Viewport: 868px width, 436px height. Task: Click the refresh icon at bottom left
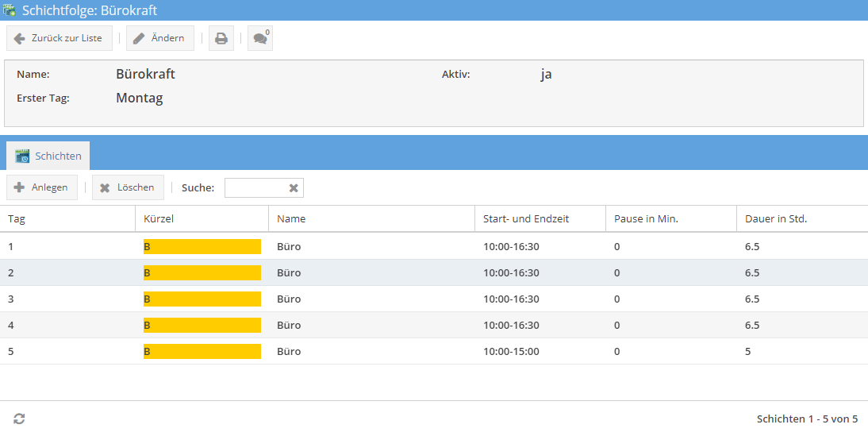19,419
